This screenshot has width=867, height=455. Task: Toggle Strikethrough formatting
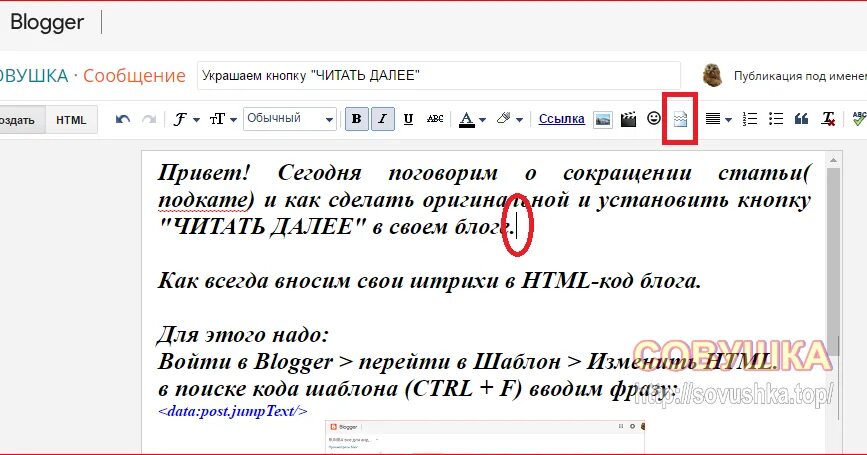pos(435,119)
